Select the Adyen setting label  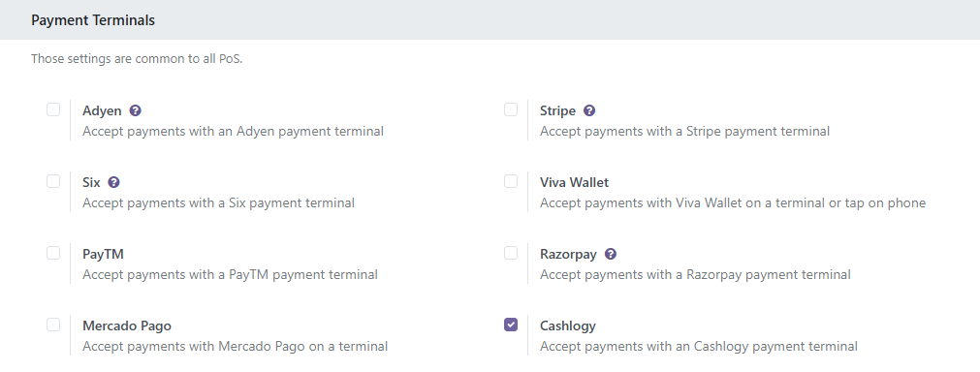click(x=102, y=111)
